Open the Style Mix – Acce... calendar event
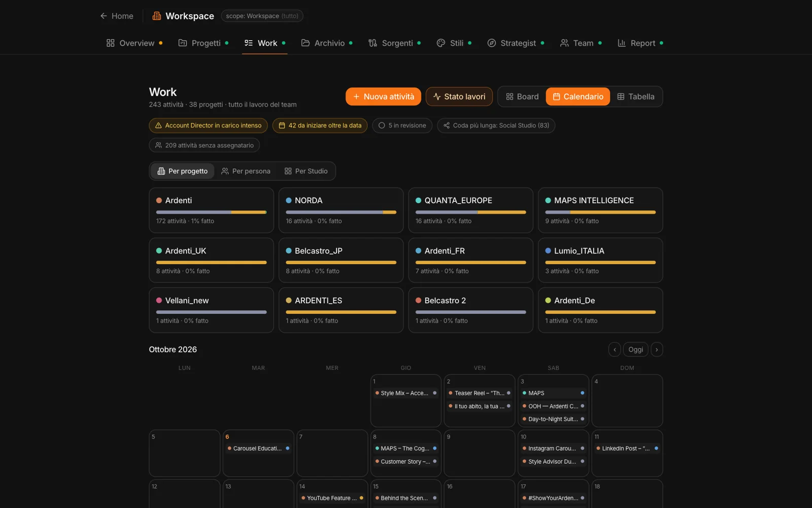 point(405,393)
